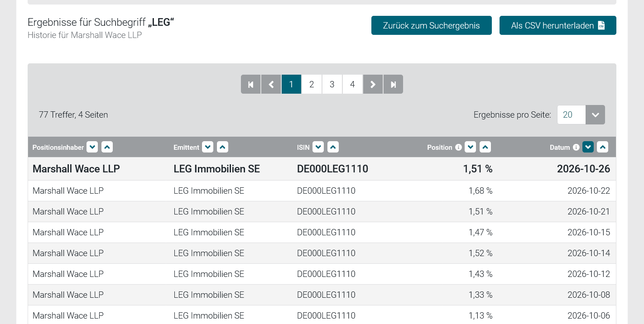Screen dimensions: 644x324
Task: Click the 1,47 % position value
Action: pos(481,233)
